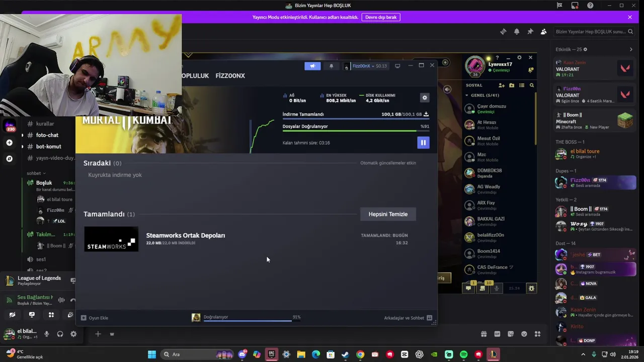644x362 pixels.
Task: Join ses1 voice channel
Action: click(x=41, y=259)
